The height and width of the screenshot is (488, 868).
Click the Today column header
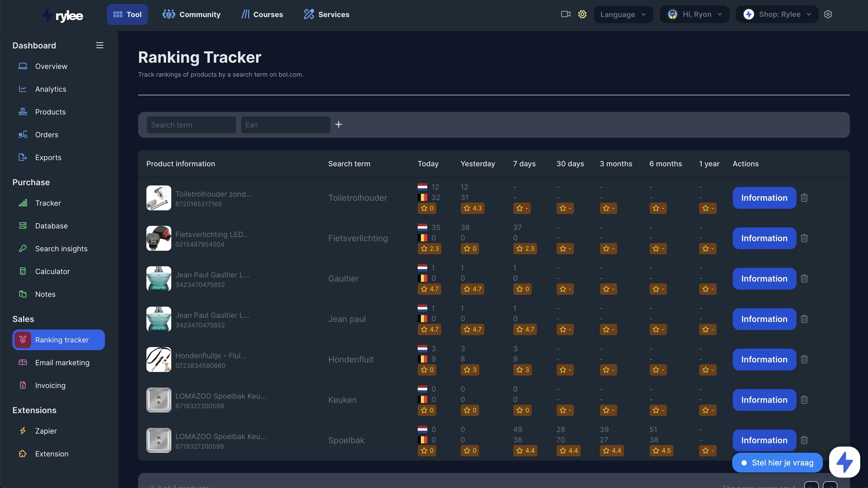428,164
